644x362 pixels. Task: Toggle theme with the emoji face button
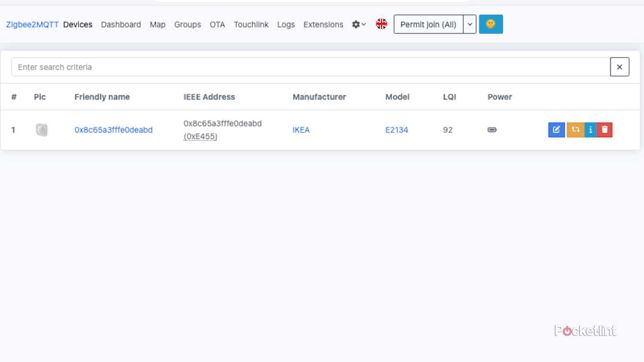coord(491,24)
